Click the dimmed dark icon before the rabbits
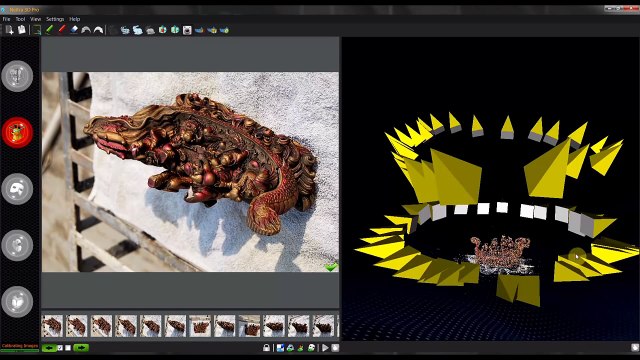Screen dimensions: 640x360 [113, 30]
